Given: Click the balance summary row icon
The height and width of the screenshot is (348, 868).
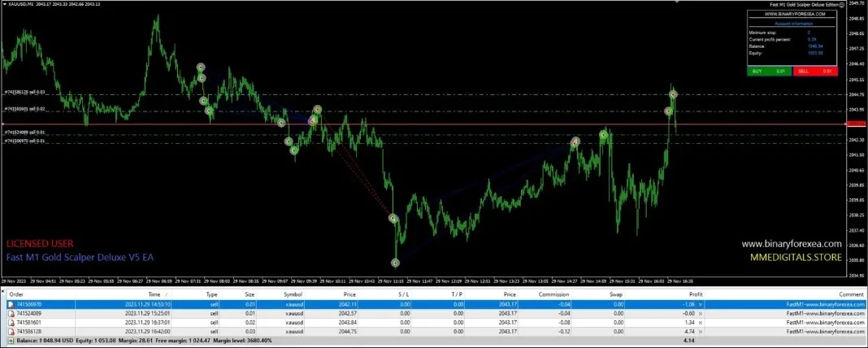Looking at the screenshot, I should point(11,340).
